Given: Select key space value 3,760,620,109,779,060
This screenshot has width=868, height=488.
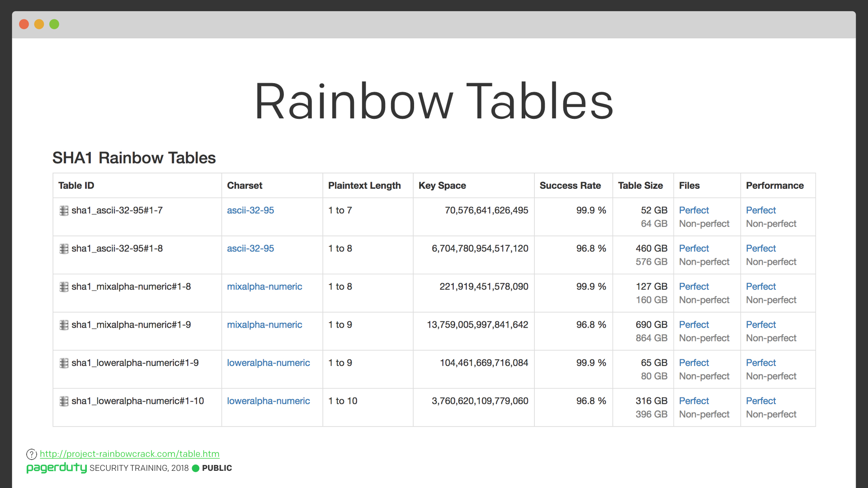Looking at the screenshot, I should click(x=480, y=401).
